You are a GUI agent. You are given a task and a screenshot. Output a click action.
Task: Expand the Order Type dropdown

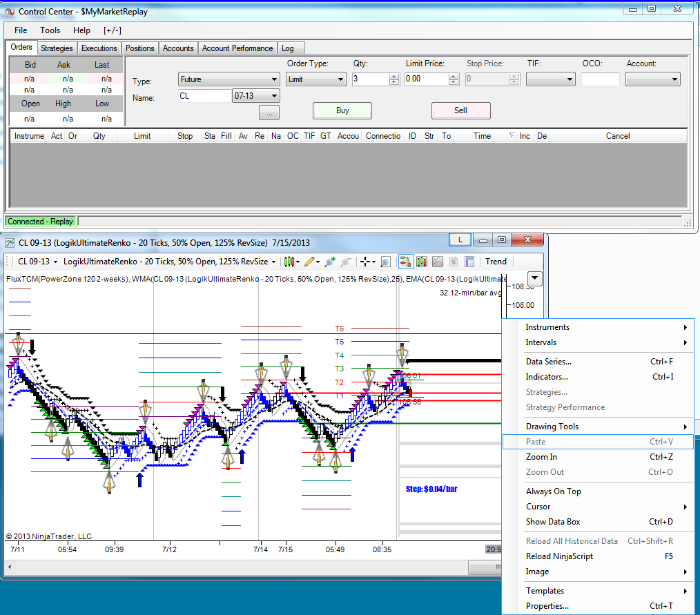point(315,79)
